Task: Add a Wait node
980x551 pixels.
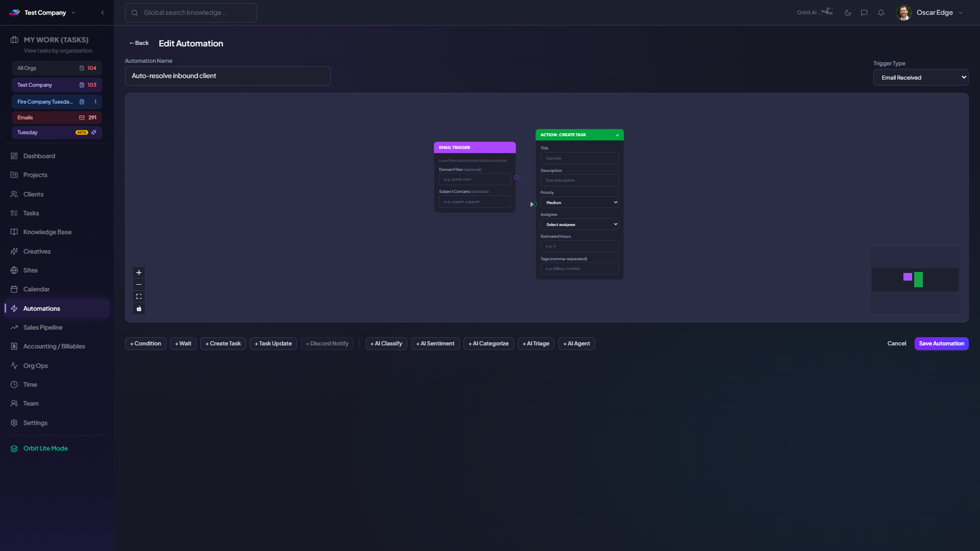Action: pos(183,344)
